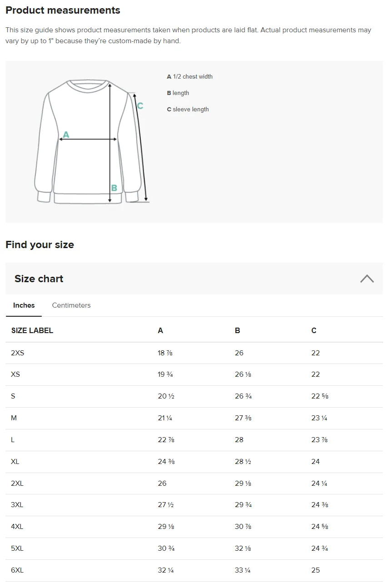This screenshot has width=388, height=588.
Task: Click the green B marker on diagram
Action: coord(114,188)
